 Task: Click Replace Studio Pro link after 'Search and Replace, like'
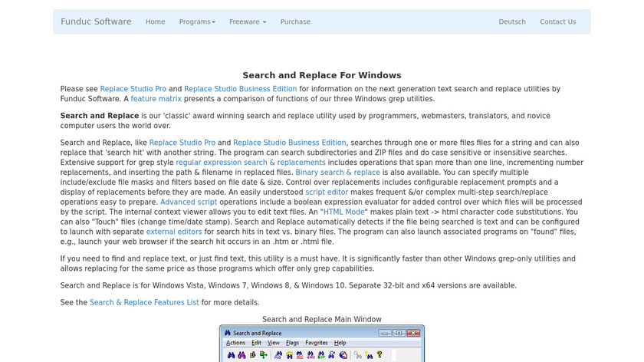coord(182,143)
